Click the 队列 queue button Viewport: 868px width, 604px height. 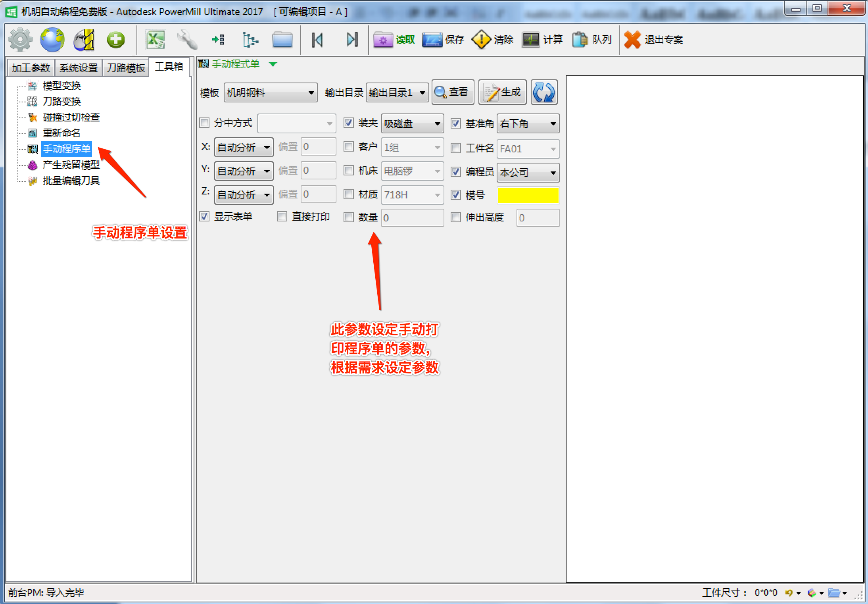tap(591, 39)
